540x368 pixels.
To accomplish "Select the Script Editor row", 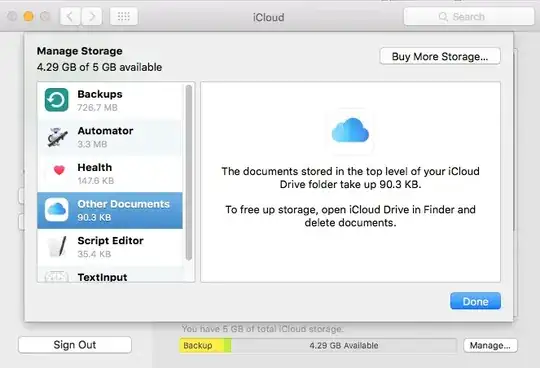I will 110,247.
